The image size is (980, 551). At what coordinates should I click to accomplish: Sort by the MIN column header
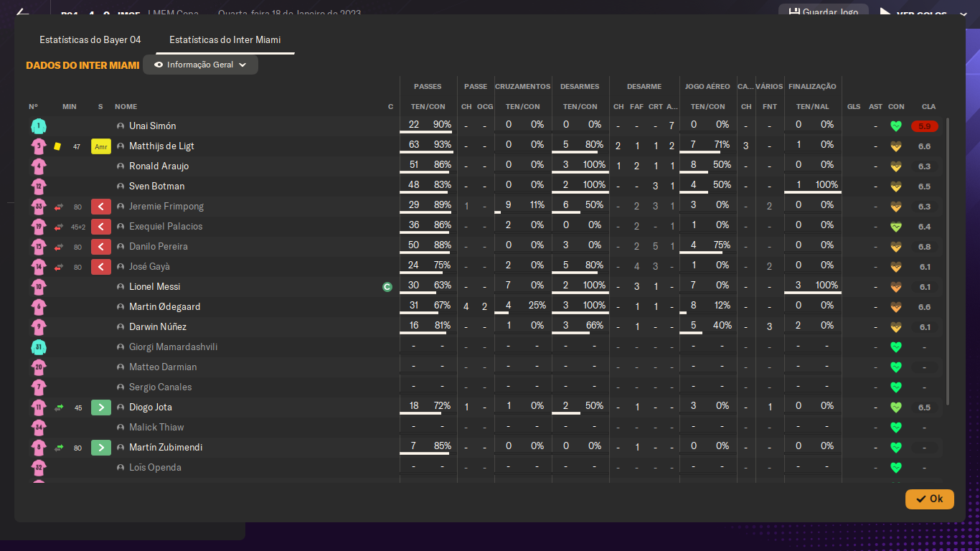[70, 107]
